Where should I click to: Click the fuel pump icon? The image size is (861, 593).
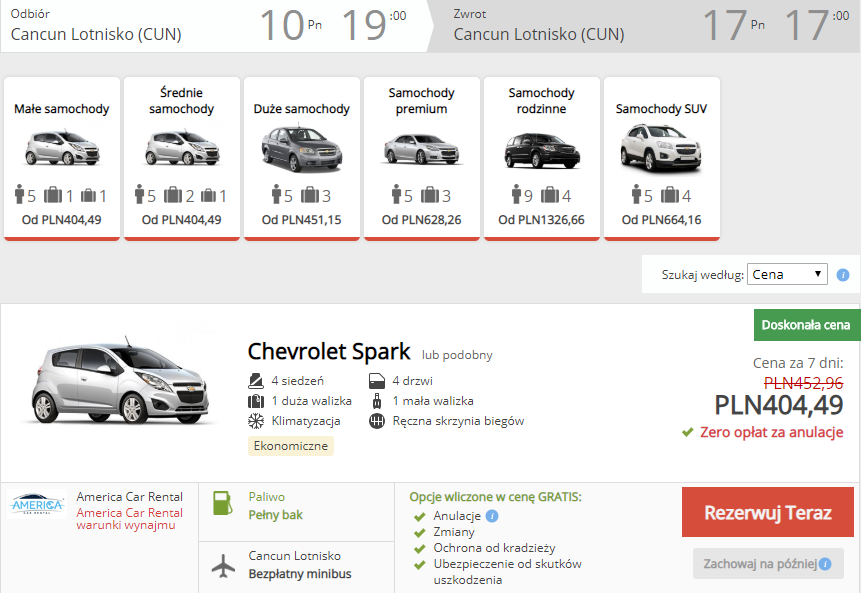click(222, 503)
